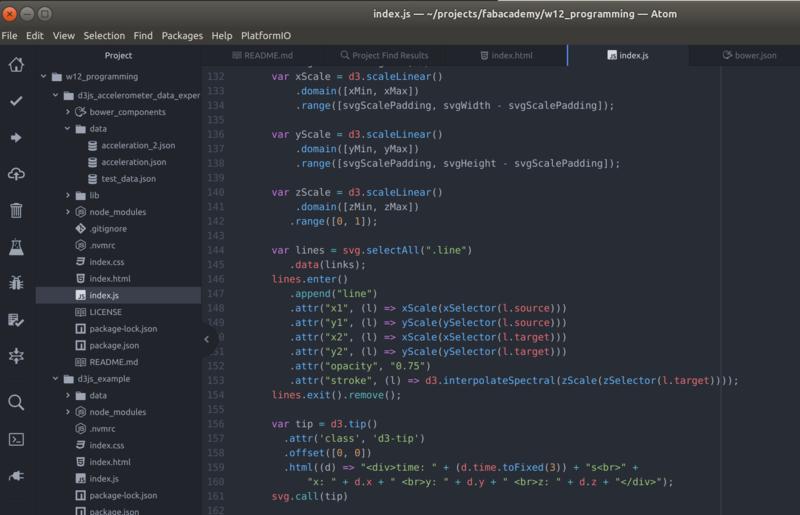Click the plug Serial Monitor icon
Screen dimensions: 800x515
(x=16, y=476)
